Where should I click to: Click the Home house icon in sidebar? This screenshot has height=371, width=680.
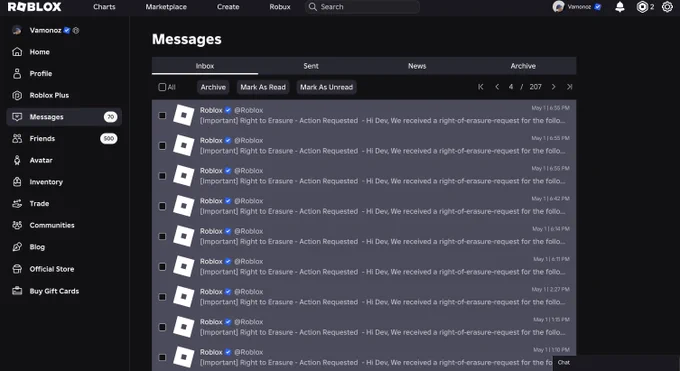17,52
